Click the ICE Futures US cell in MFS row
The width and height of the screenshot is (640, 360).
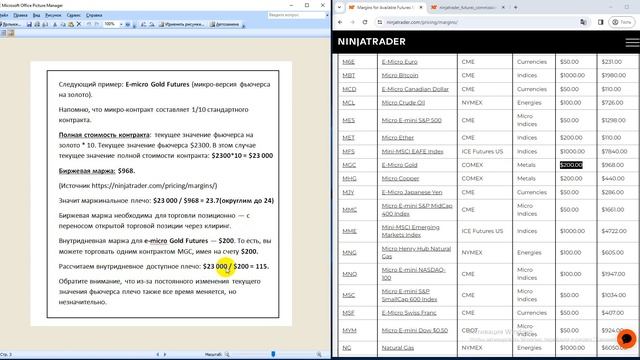tap(482, 151)
